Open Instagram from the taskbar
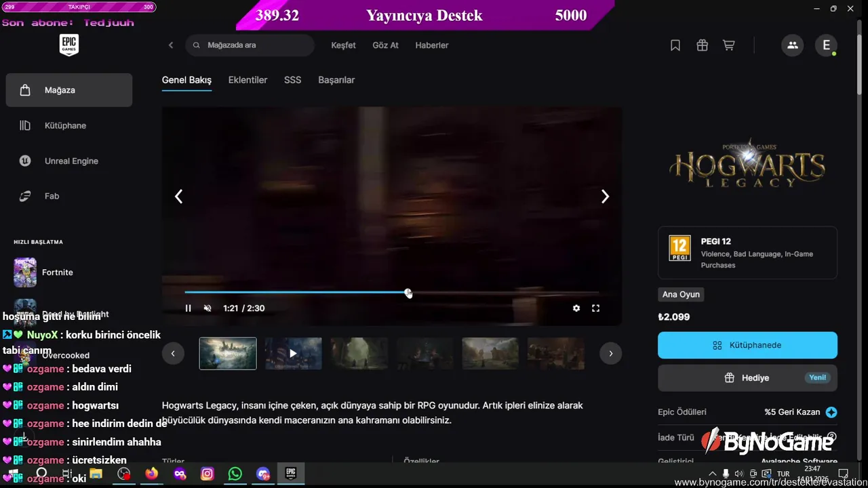The height and width of the screenshot is (488, 868). [208, 474]
